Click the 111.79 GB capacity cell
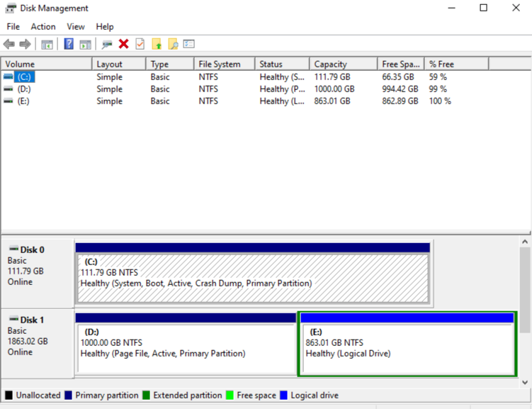Screen dimensions: 532x409 pyautogui.click(x=332, y=77)
